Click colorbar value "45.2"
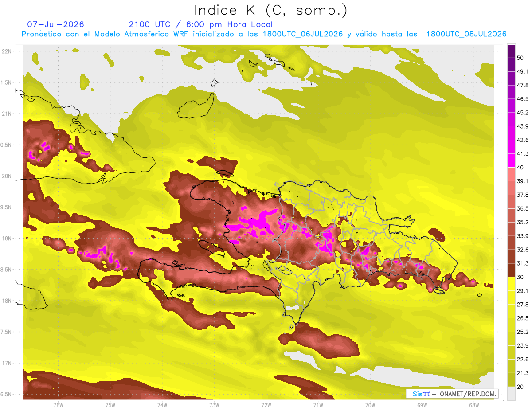 point(523,113)
